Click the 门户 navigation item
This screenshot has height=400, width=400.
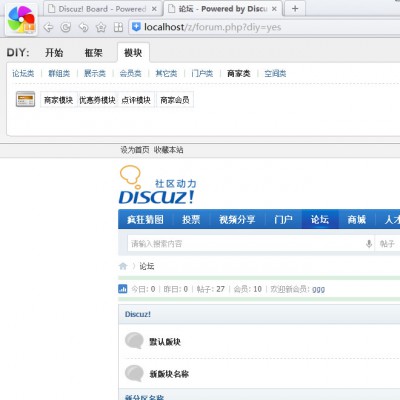[x=283, y=219]
